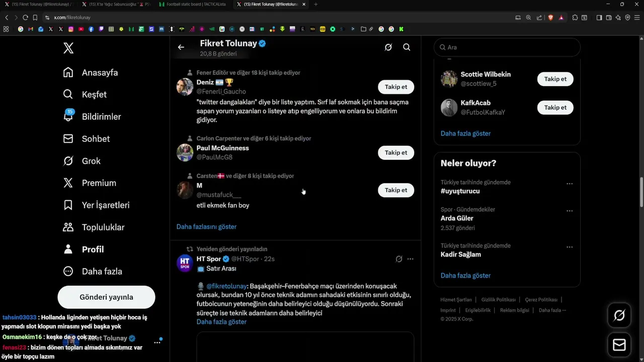This screenshot has width=644, height=362.
Task: Open Arda Güler trending topic
Action: [457, 218]
